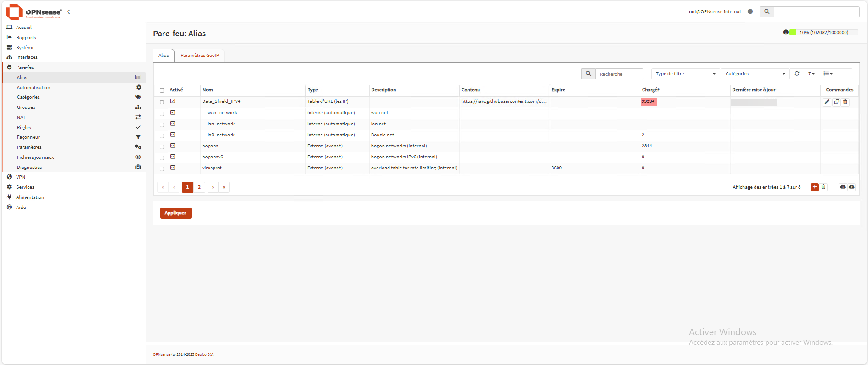Screen dimensions: 868x365
Task: Open the Règles menu item in sidebar
Action: pyautogui.click(x=24, y=128)
